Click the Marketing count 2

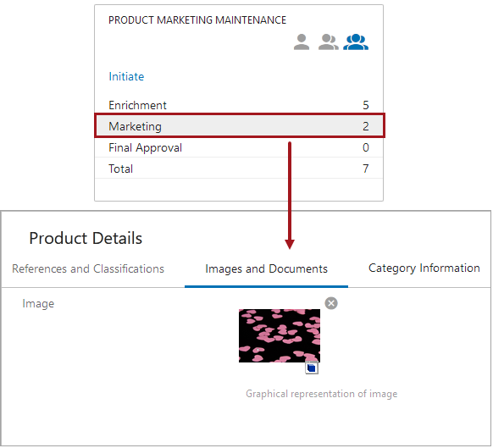pyautogui.click(x=366, y=126)
